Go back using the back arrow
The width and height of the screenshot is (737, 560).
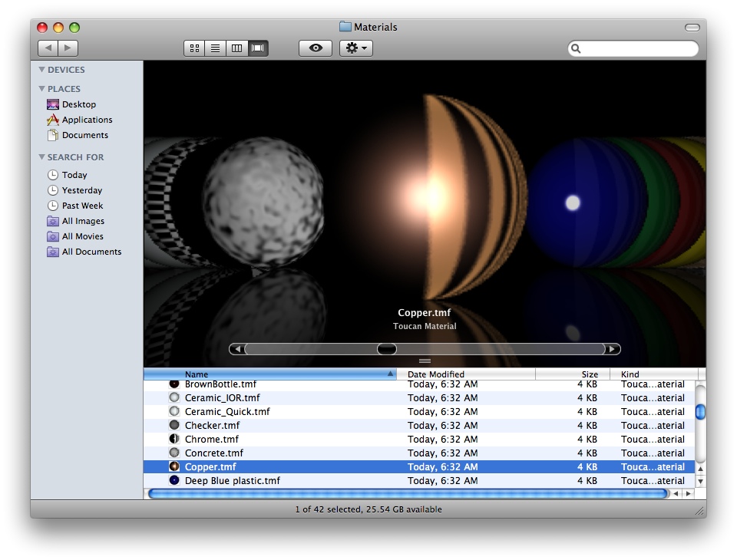pos(48,48)
